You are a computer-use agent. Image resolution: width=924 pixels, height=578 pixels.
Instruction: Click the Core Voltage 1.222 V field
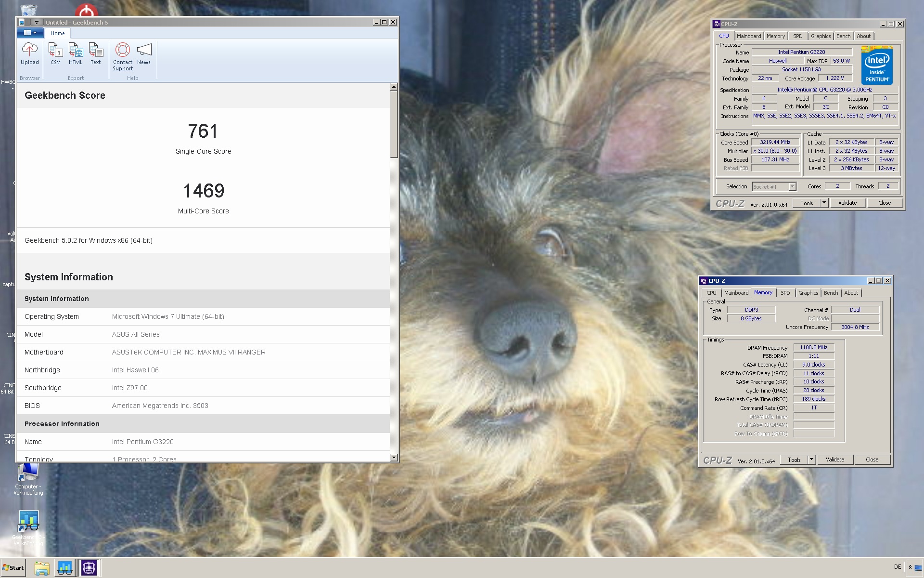(834, 78)
